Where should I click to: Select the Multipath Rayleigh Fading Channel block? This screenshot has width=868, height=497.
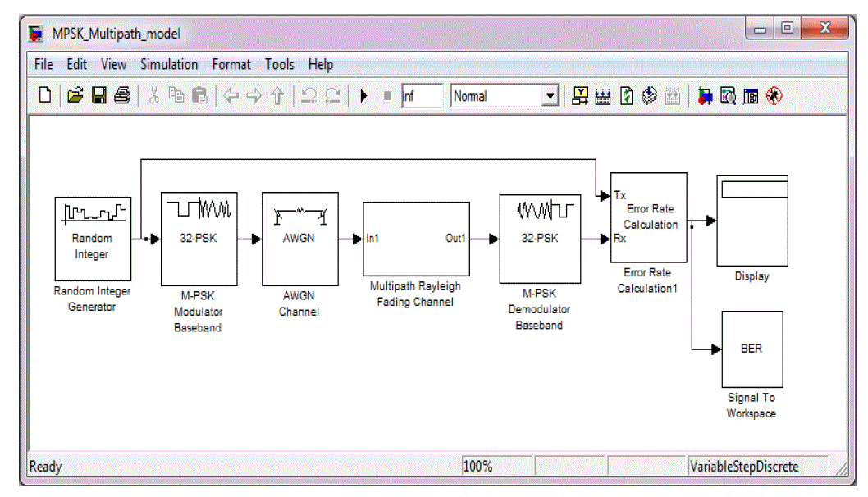(416, 239)
